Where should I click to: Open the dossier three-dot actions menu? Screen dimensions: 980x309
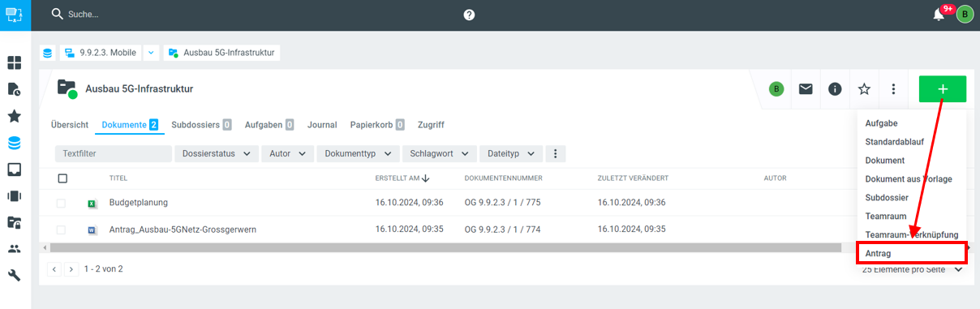(893, 89)
